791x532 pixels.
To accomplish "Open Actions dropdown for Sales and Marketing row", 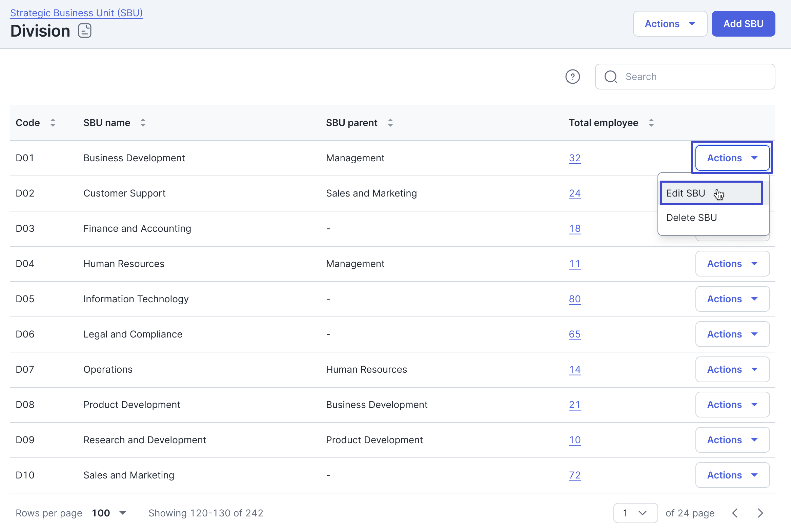I will click(732, 475).
